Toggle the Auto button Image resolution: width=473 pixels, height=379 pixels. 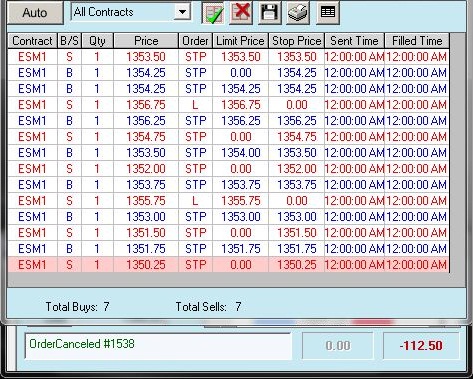(x=35, y=13)
